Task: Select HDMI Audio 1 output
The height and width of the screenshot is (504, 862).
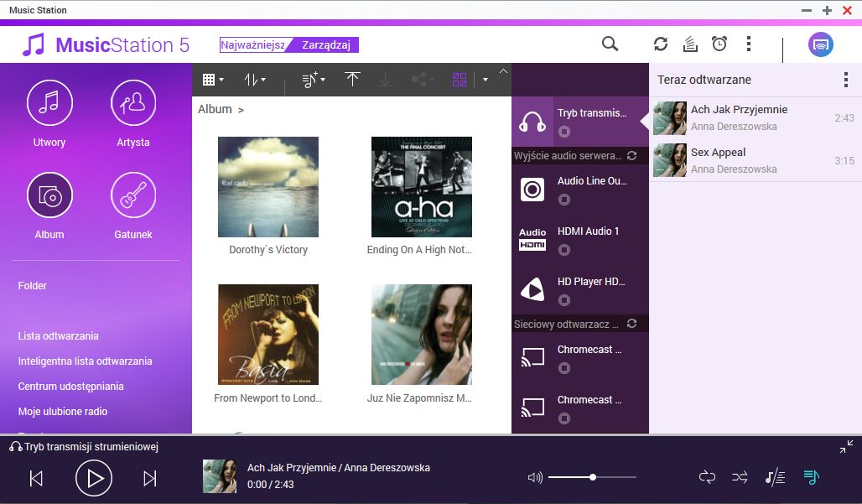Action: pyautogui.click(x=580, y=240)
